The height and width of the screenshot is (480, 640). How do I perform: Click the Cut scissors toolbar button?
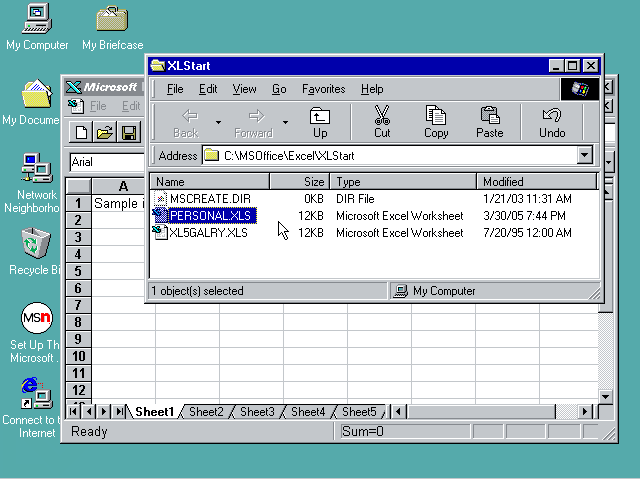[382, 122]
